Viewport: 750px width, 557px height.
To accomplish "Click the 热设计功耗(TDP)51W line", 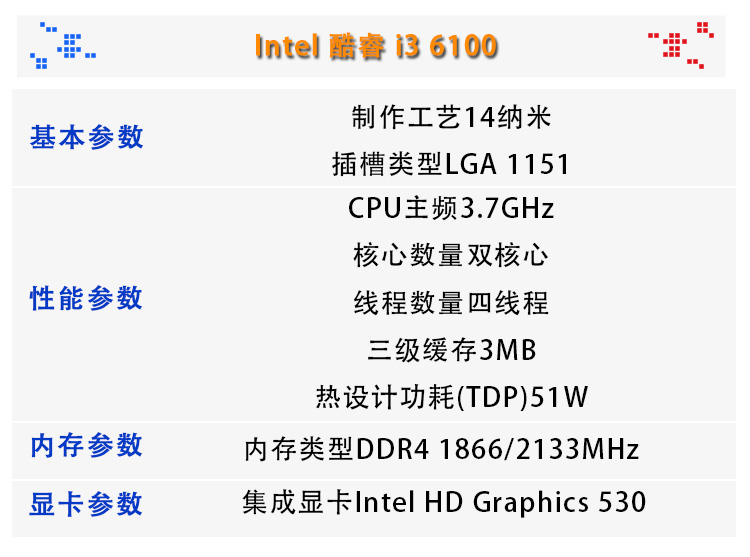I will [451, 398].
